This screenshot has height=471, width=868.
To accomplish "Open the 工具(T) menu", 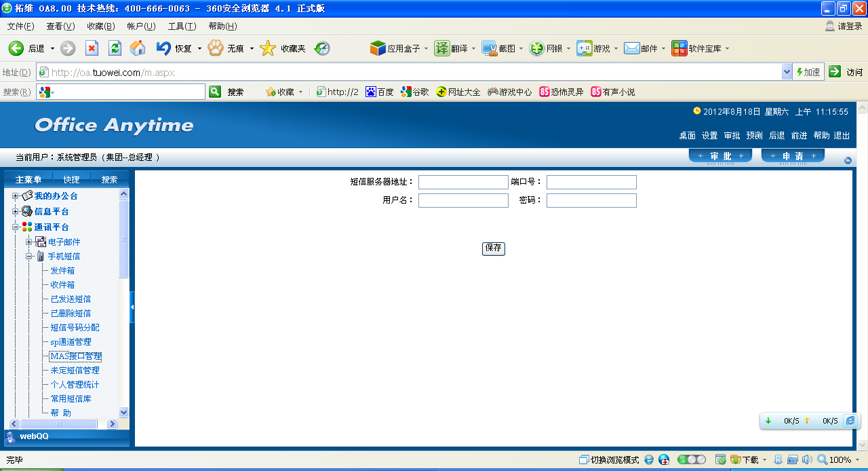I will [182, 26].
